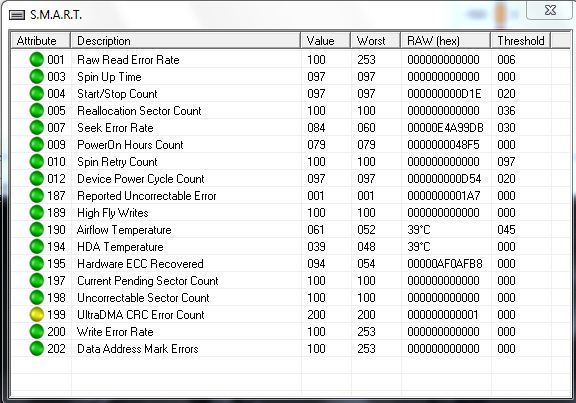This screenshot has height=403, width=576.
Task: Select the PowerOn Hours Count description
Action: pyautogui.click(x=130, y=144)
